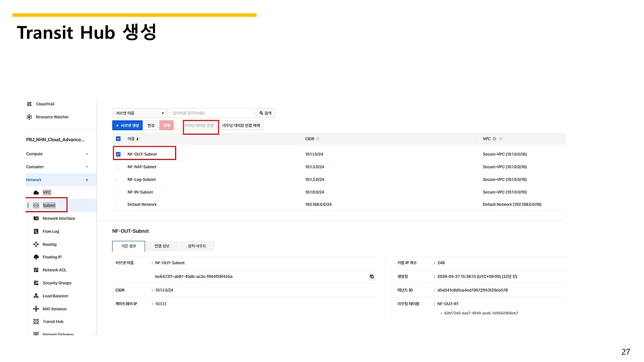Click CIDR cell 192.168.0.0/24
644x362 pixels.
pyautogui.click(x=318, y=205)
